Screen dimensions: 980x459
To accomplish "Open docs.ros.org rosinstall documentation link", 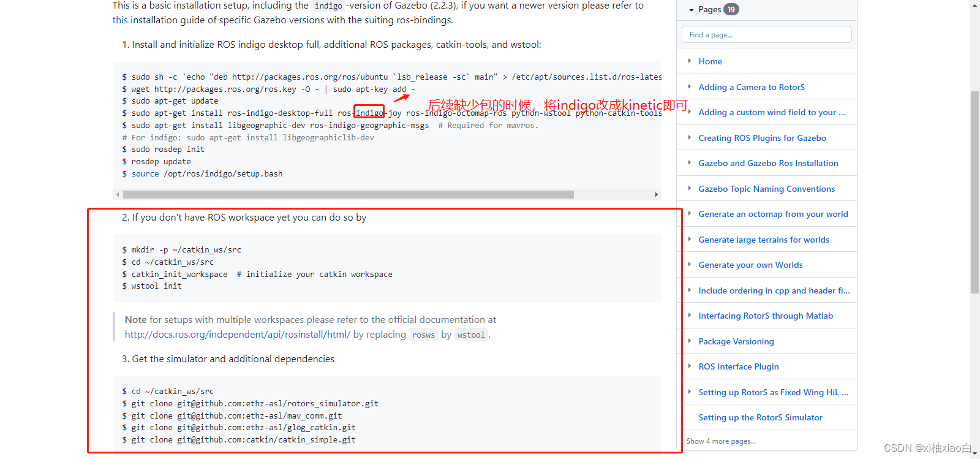I will pos(238,335).
